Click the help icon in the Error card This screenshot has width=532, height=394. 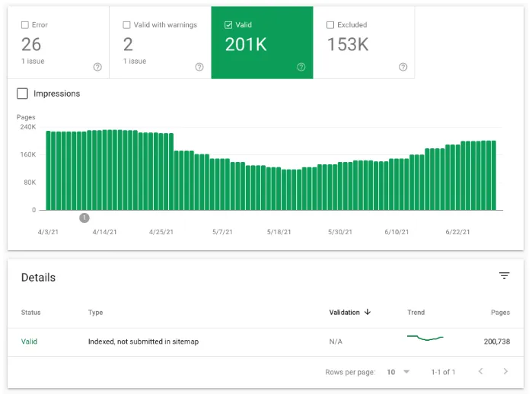pos(97,67)
